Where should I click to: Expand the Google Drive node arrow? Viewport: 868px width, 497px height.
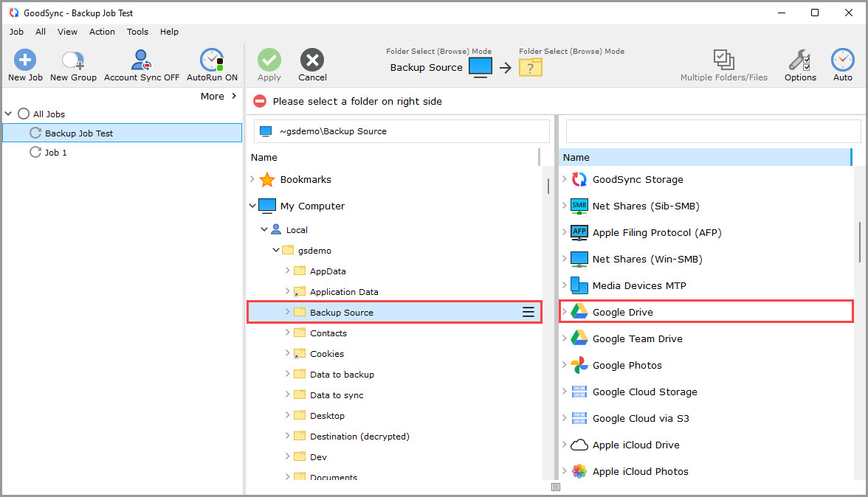coord(564,311)
